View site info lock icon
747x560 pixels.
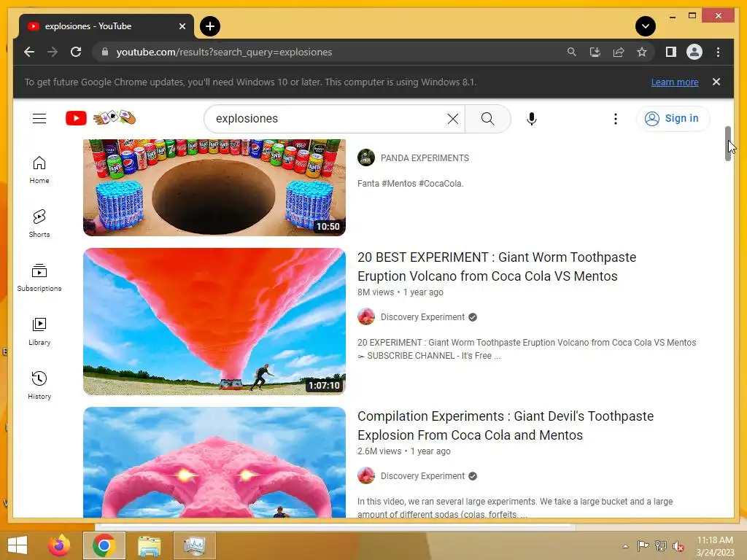point(105,52)
